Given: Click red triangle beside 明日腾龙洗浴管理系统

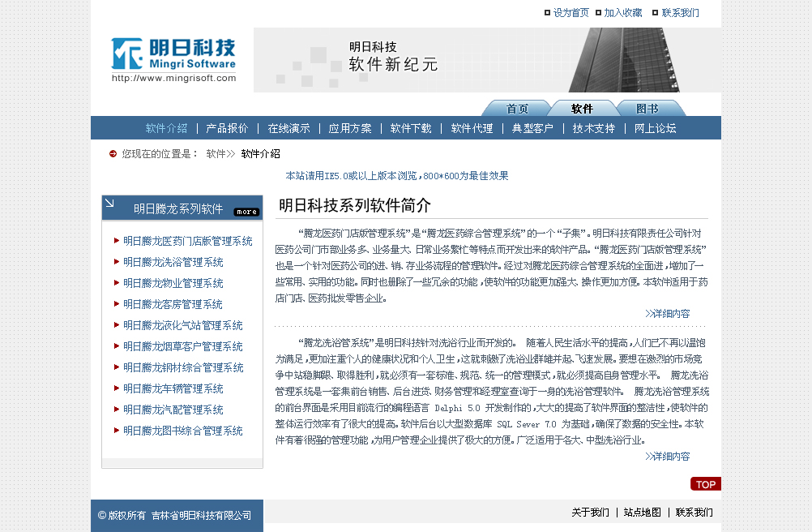Looking at the screenshot, I should click(x=117, y=262).
